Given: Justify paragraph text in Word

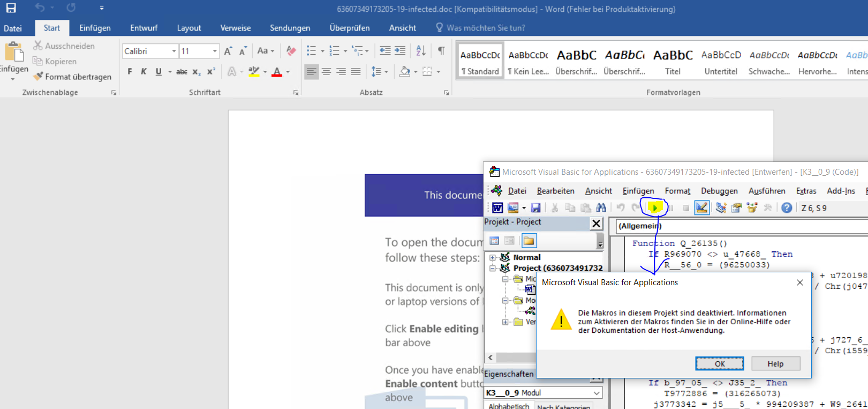Looking at the screenshot, I should (356, 71).
